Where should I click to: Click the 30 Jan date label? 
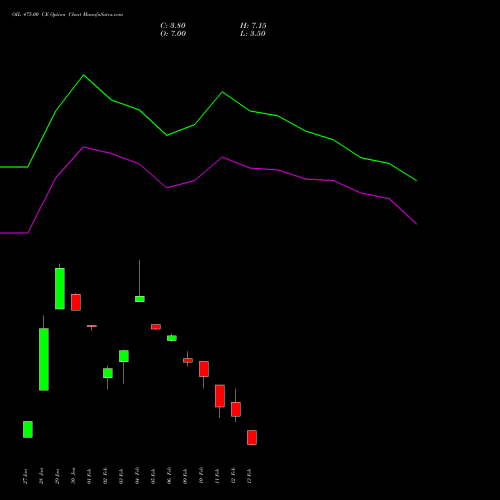coord(74,476)
